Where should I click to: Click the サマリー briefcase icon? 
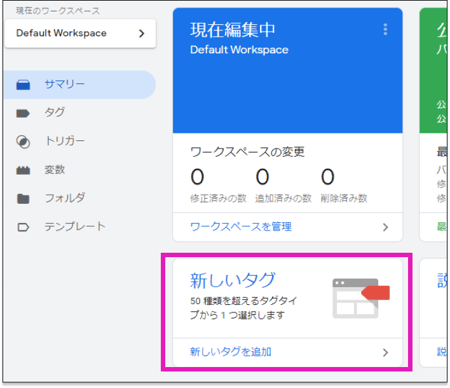click(23, 85)
